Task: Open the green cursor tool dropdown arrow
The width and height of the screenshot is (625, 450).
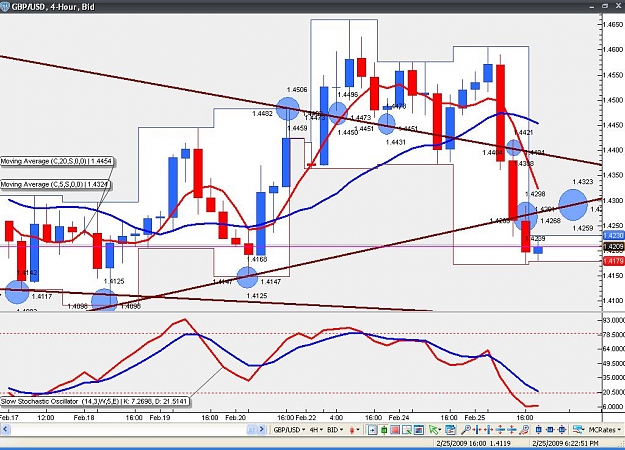Action: (440, 430)
